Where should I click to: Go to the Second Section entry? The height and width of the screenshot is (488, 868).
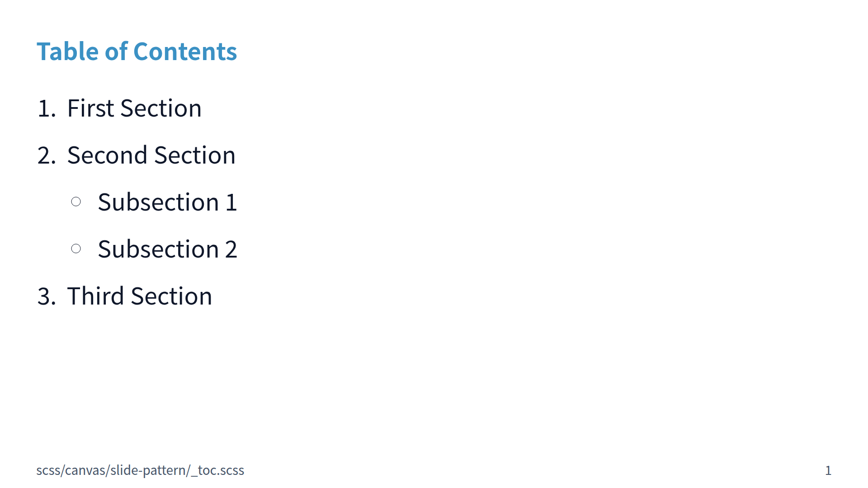[151, 155]
